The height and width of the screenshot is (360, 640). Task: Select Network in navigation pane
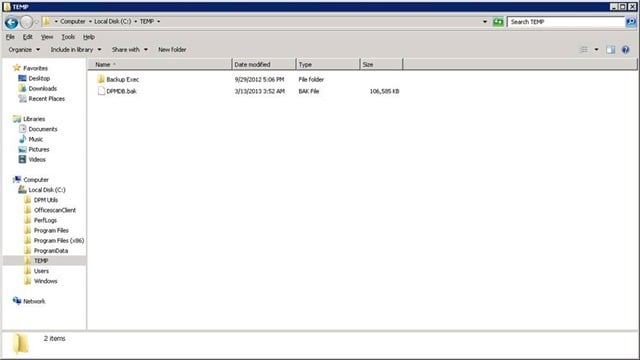point(34,301)
